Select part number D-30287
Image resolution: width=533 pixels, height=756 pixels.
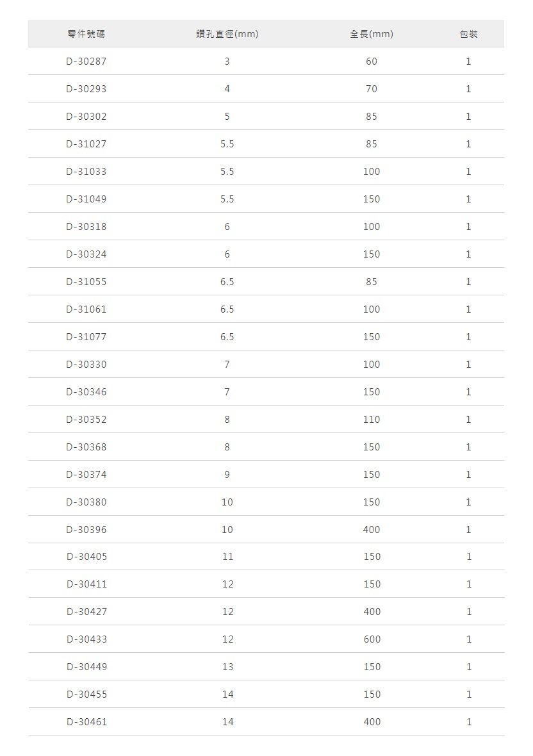point(86,62)
